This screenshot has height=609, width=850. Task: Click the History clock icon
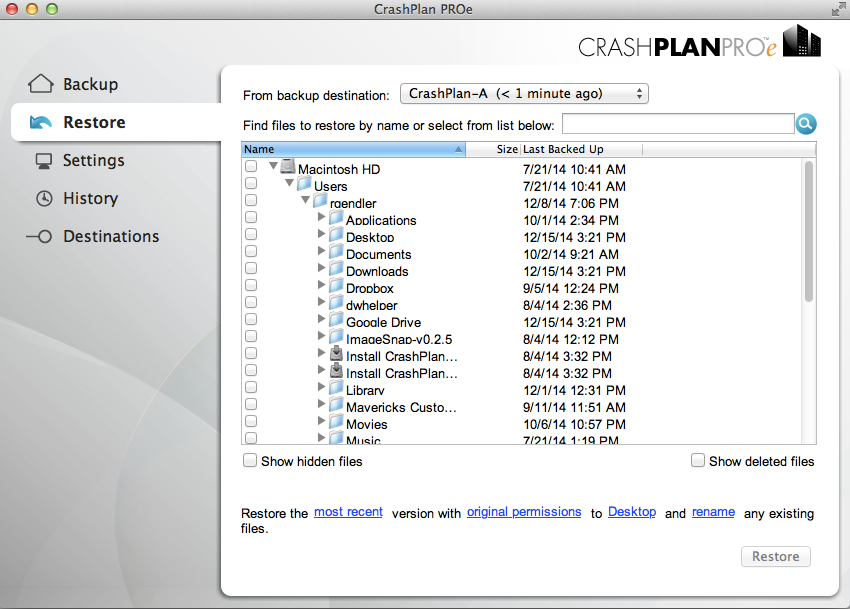44,198
